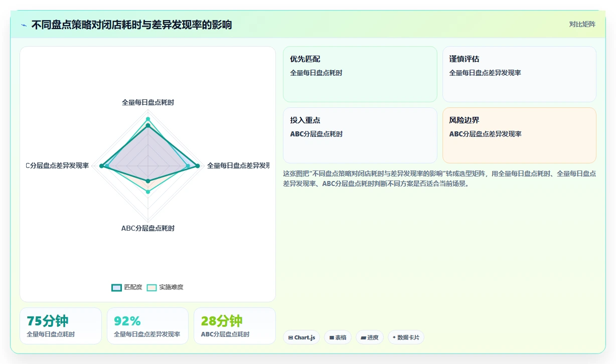The width and height of the screenshot is (616, 364).
Task: Select the 进度 tag chip
Action: point(370,337)
